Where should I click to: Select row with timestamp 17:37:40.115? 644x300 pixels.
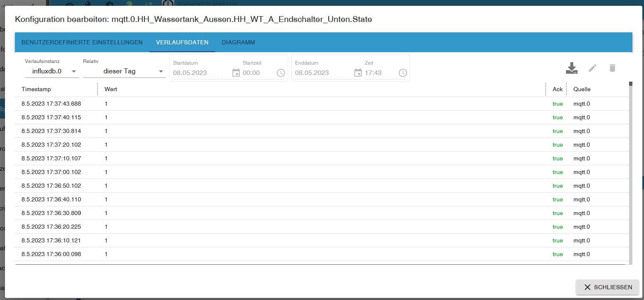coord(322,117)
